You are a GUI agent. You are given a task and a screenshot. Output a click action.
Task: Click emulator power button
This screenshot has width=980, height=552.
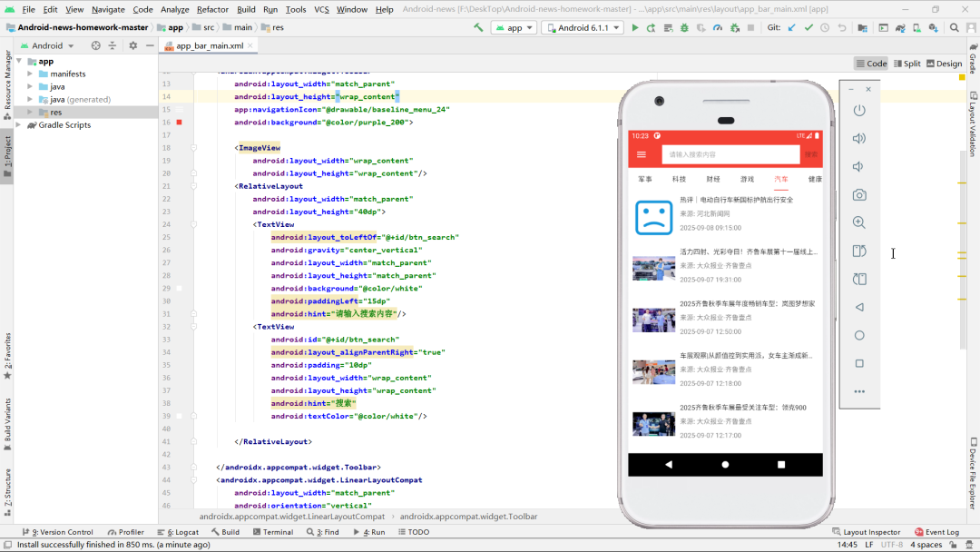[x=859, y=110]
